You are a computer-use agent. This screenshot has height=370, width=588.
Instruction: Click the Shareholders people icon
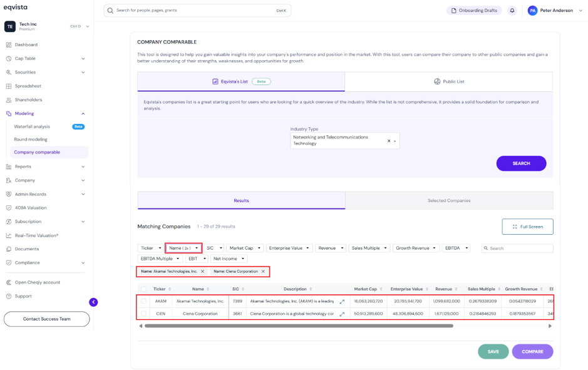point(9,100)
